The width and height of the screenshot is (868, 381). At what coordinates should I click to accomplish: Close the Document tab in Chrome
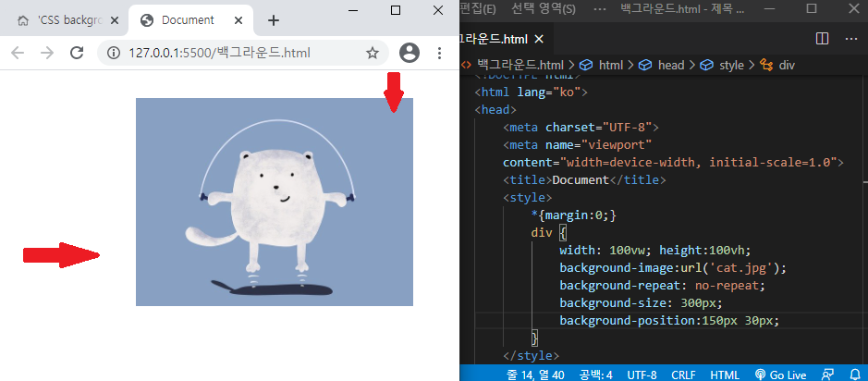238,20
